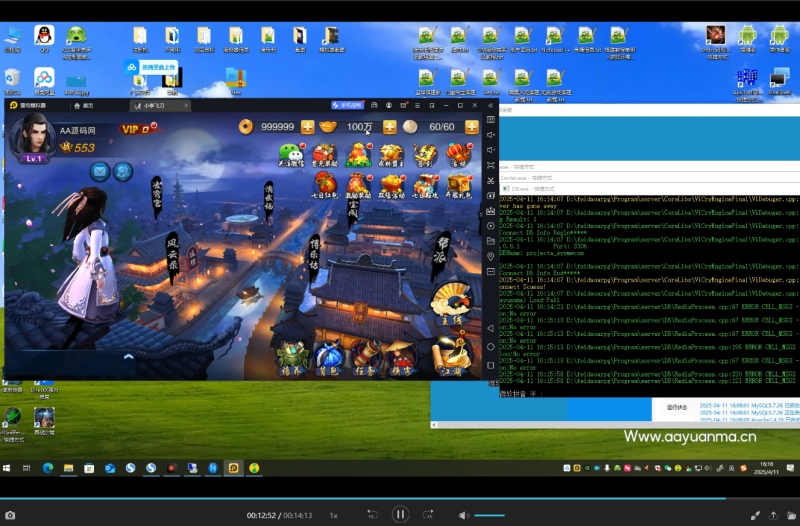Open the 签到 sign-in icon
The image size is (800, 526).
coord(424,155)
